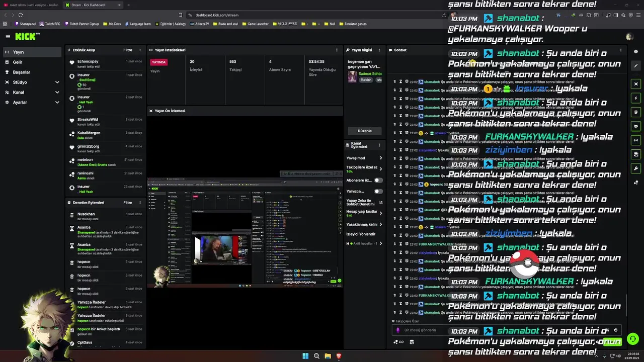The width and height of the screenshot is (644, 362).
Task: Go back with the browser back arrow
Action: [x=5, y=15]
